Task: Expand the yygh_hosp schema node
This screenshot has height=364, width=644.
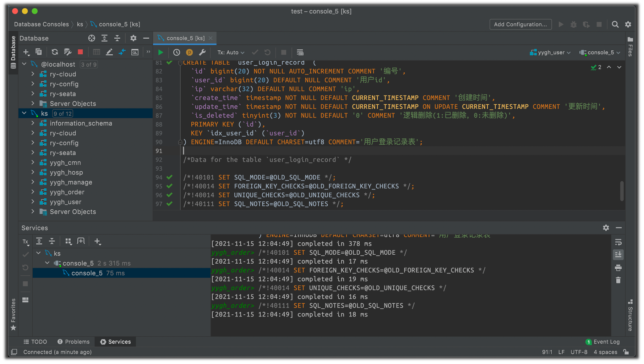Action: (33, 172)
